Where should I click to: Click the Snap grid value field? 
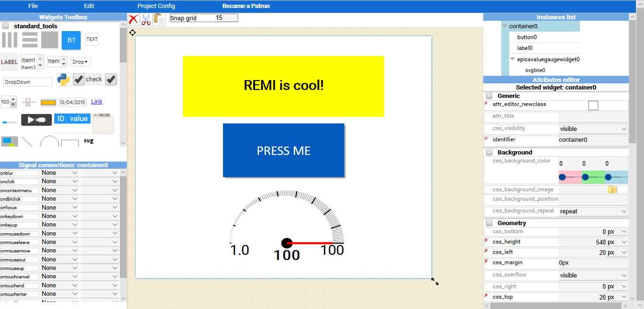(226, 18)
